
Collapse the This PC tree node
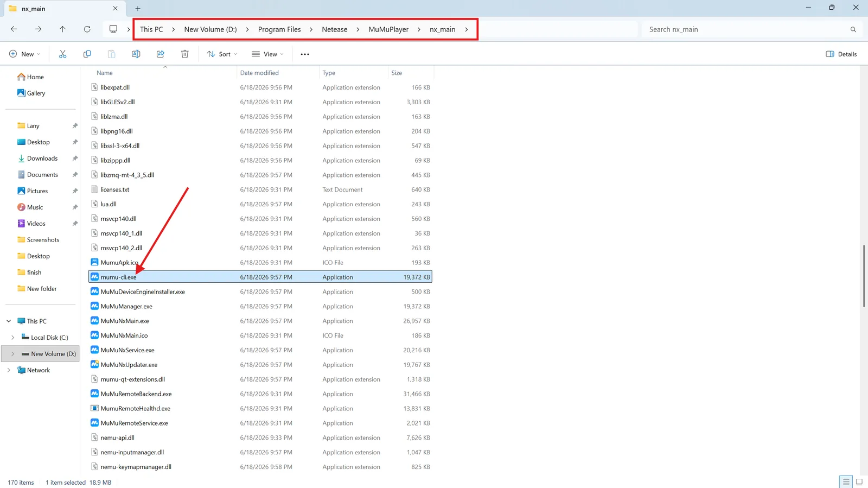click(9, 321)
